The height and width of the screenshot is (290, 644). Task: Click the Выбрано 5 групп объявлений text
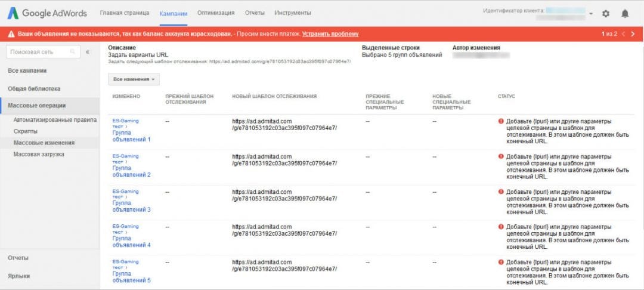click(x=402, y=55)
